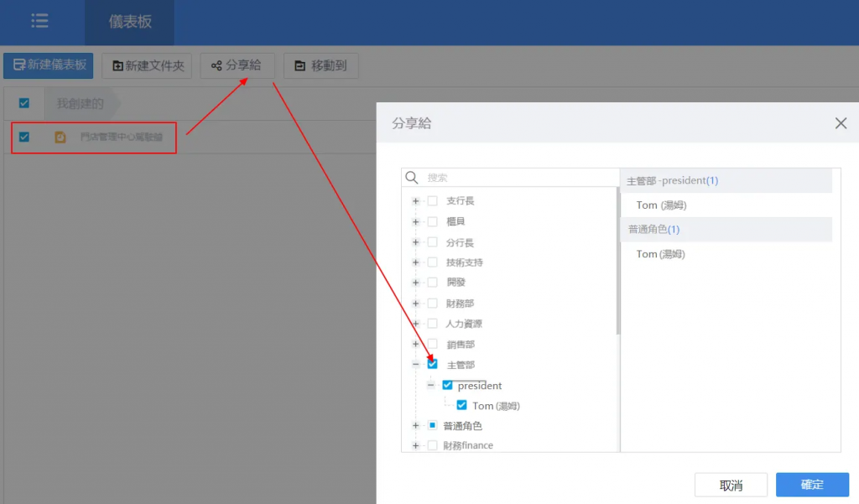Image resolution: width=859 pixels, height=504 pixels.
Task: Check the 櫃員 checkbox
Action: 432,222
